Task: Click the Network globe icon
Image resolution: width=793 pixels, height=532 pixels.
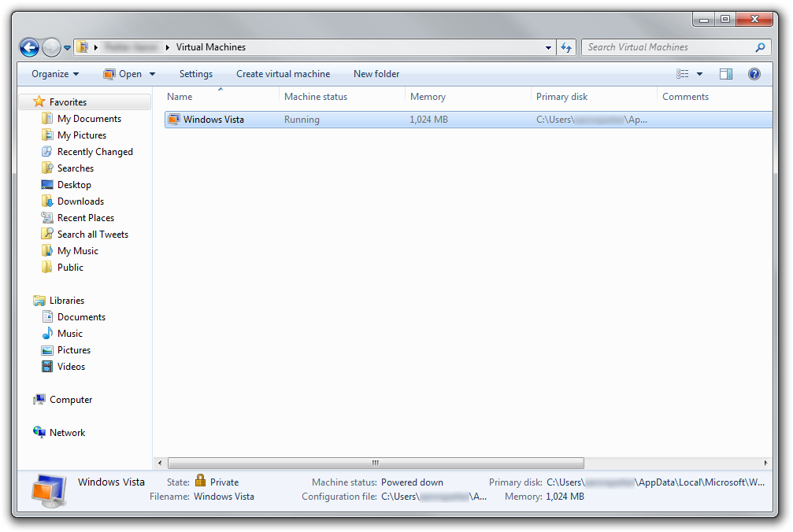Action: pyautogui.click(x=39, y=433)
